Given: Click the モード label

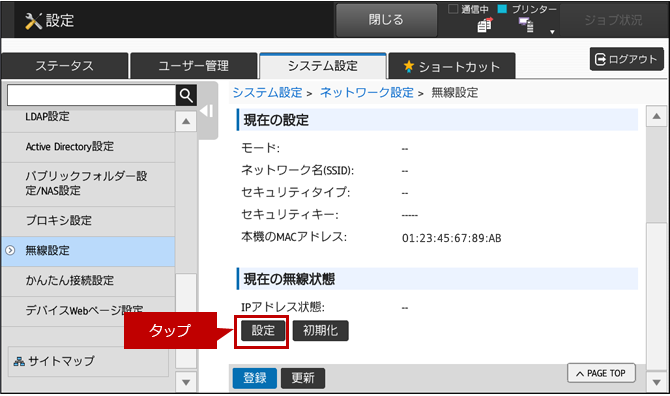Looking at the screenshot, I should [x=260, y=148].
